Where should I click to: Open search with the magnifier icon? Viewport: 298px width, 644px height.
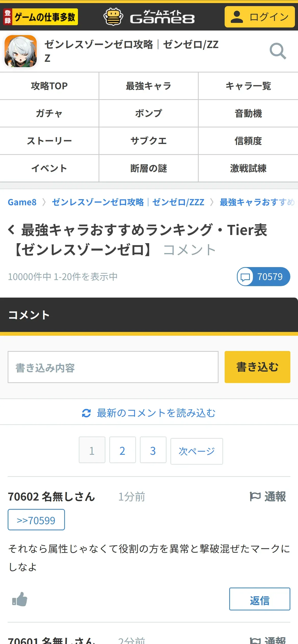pyautogui.click(x=278, y=51)
